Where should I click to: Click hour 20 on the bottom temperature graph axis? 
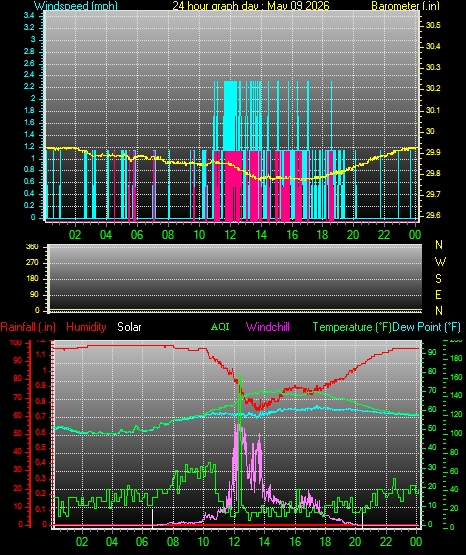pos(355,542)
